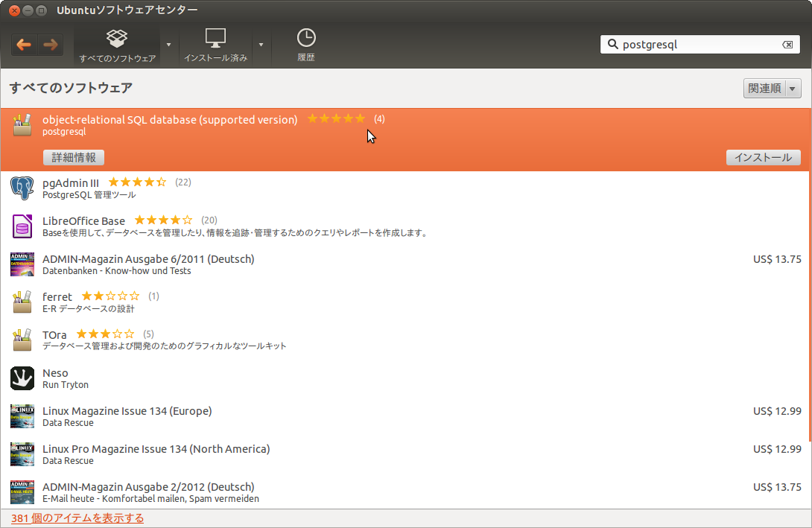Click the すべてのソフトウェア page heading
This screenshot has height=528, width=812.
[71, 88]
